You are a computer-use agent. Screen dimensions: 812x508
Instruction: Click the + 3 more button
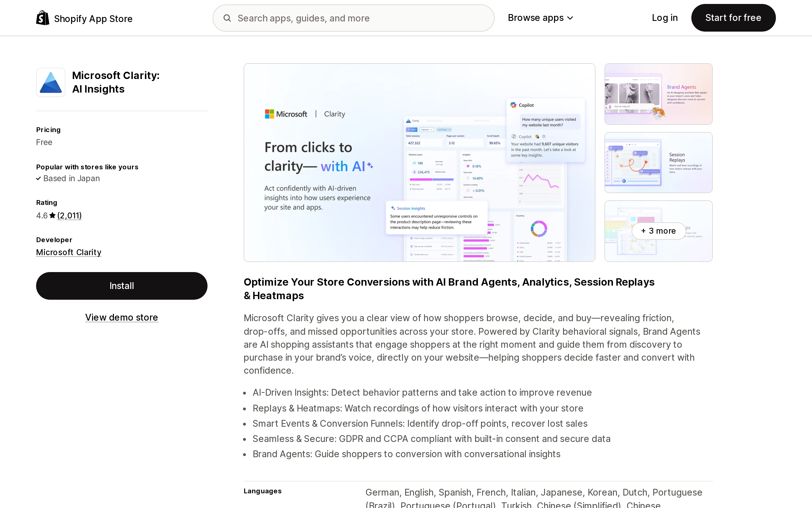coord(658,231)
